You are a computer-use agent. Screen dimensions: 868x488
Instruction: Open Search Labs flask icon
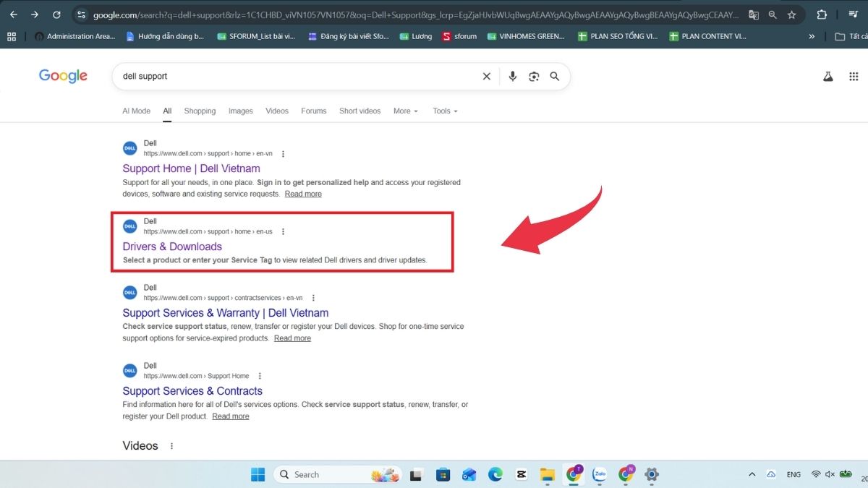click(x=828, y=76)
